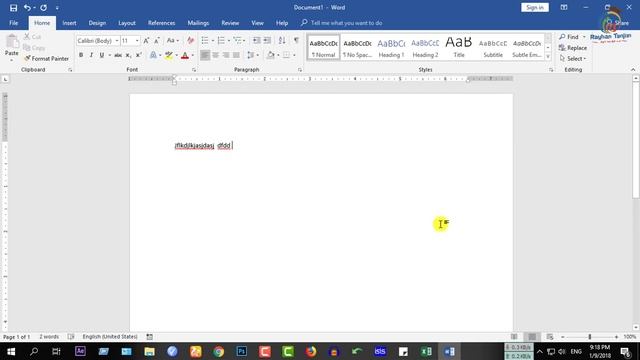Screen dimensions: 640x360
Task: Switch to the Design tab
Action: click(x=97, y=23)
